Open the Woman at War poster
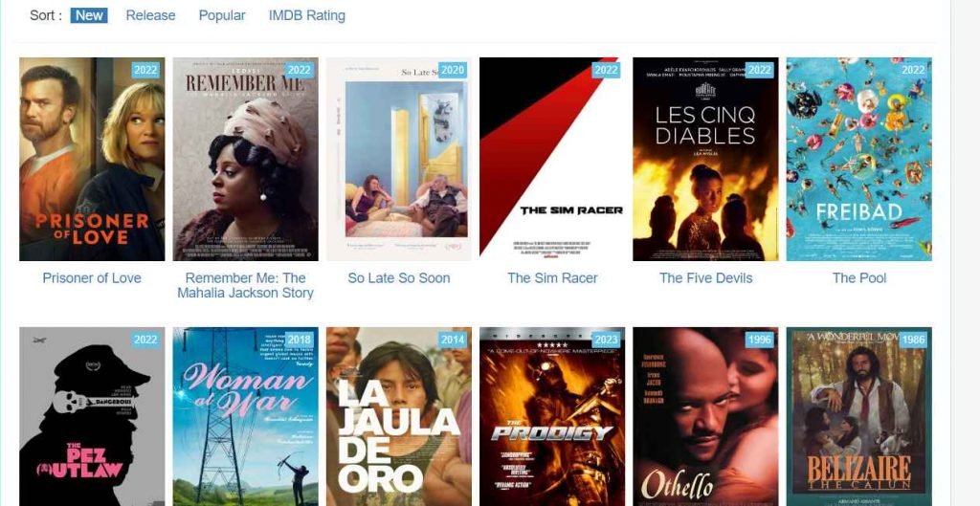This screenshot has height=506, width=980. [x=246, y=417]
